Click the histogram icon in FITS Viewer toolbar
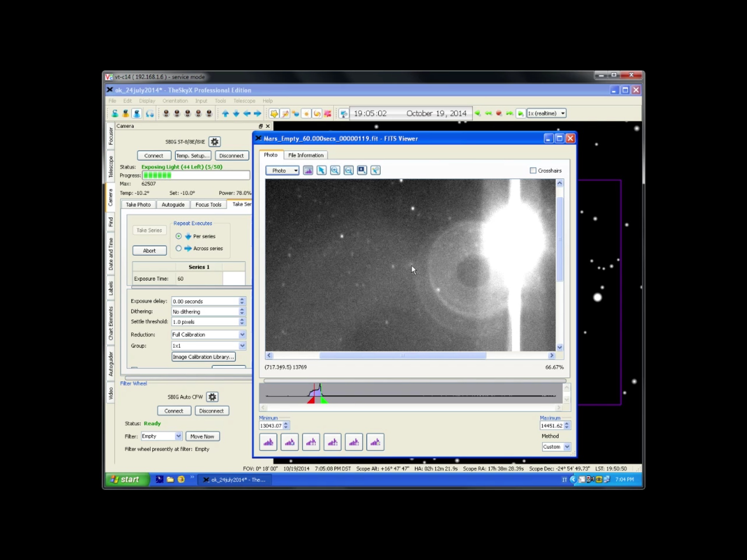Screen dimensions: 747x560 point(308,170)
